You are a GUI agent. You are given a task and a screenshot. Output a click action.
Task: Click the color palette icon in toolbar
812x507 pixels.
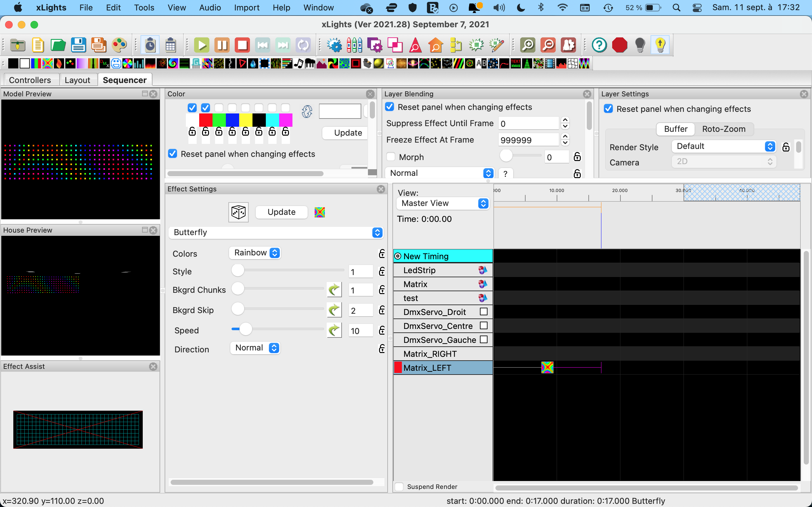(x=119, y=45)
